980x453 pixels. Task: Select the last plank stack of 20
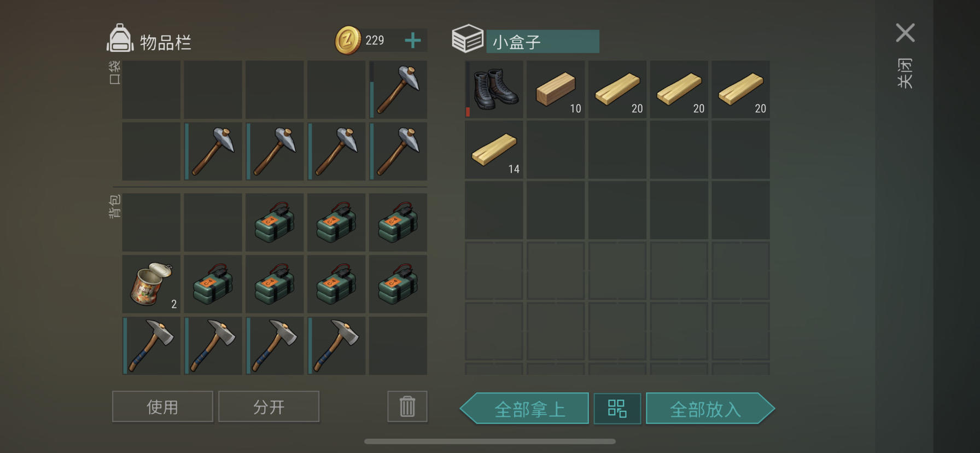coord(740,89)
